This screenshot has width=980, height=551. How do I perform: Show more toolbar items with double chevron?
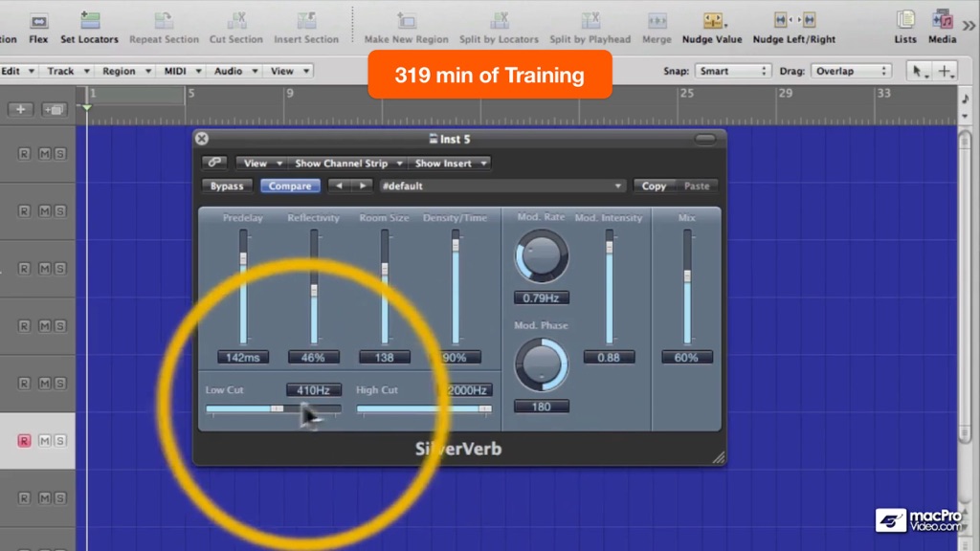(x=969, y=26)
